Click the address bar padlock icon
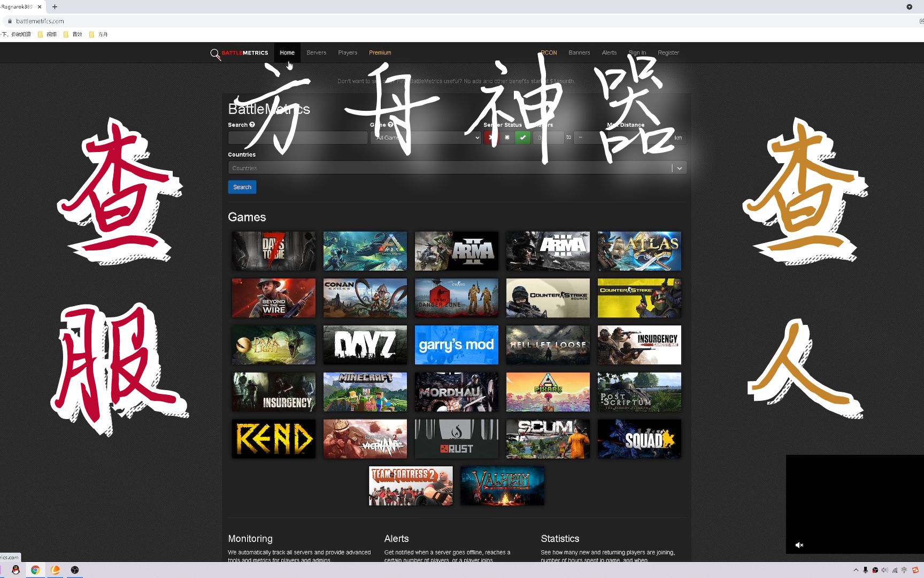Image resolution: width=924 pixels, height=578 pixels. tap(10, 21)
